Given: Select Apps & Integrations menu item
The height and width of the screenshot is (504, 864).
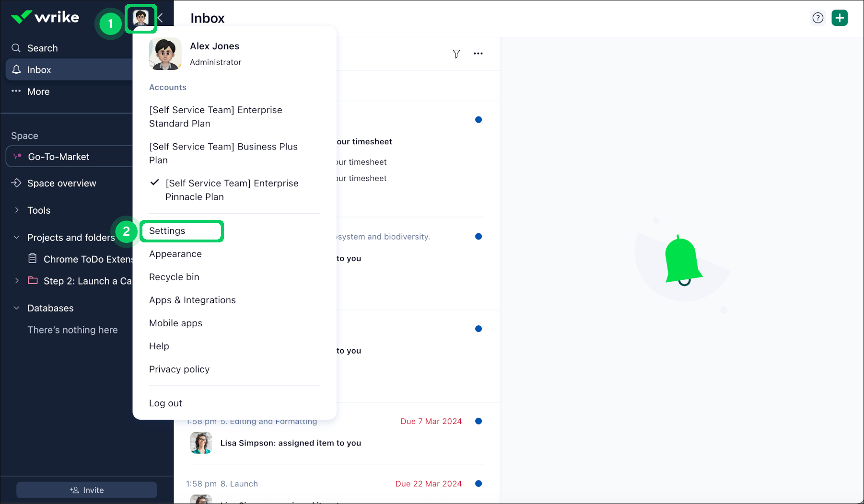Looking at the screenshot, I should (192, 300).
